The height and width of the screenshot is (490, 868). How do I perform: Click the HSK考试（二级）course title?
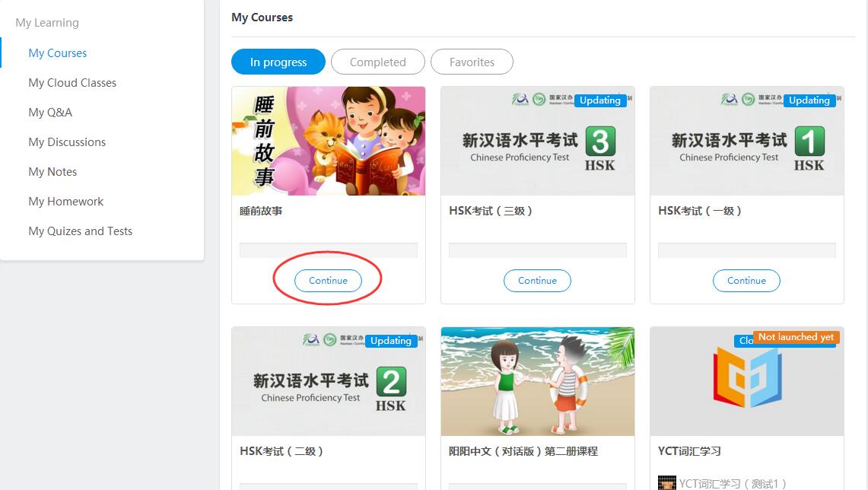281,451
